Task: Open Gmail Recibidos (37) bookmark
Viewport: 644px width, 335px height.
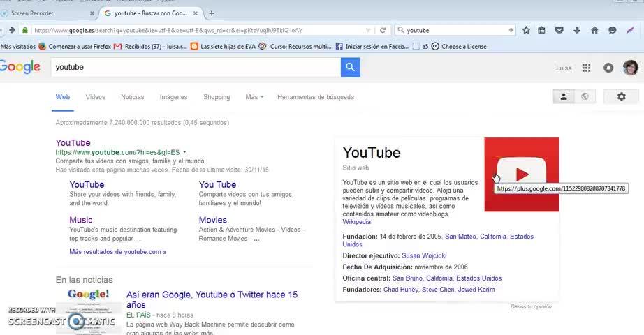Action: coord(150,46)
